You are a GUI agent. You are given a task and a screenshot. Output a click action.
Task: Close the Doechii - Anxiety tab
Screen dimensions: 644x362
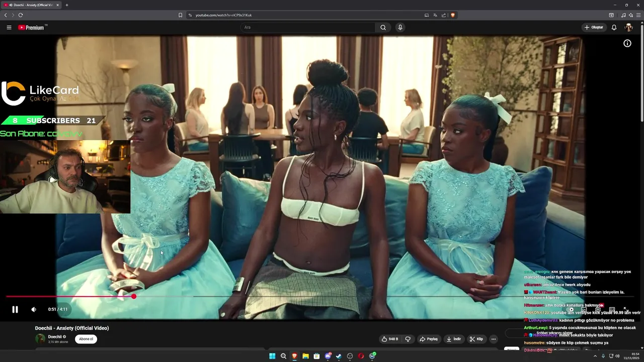coord(57,5)
